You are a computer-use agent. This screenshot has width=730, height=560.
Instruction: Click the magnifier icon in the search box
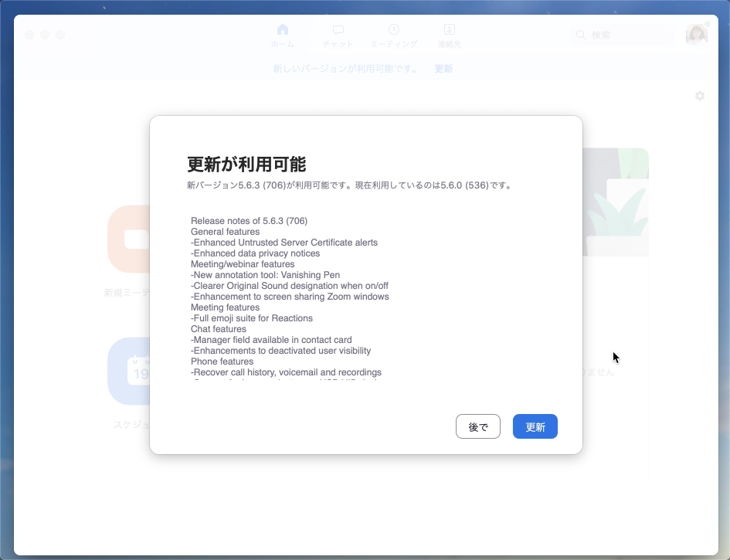pyautogui.click(x=580, y=35)
